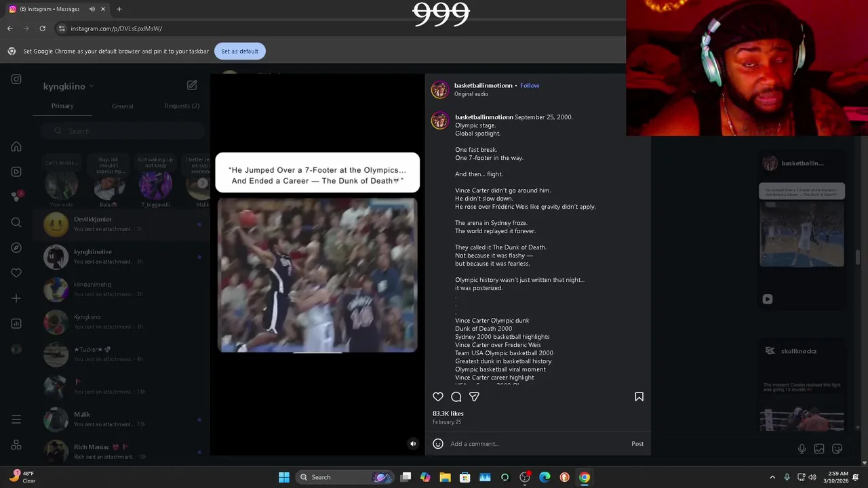Click the Add a comment field

[x=536, y=444]
